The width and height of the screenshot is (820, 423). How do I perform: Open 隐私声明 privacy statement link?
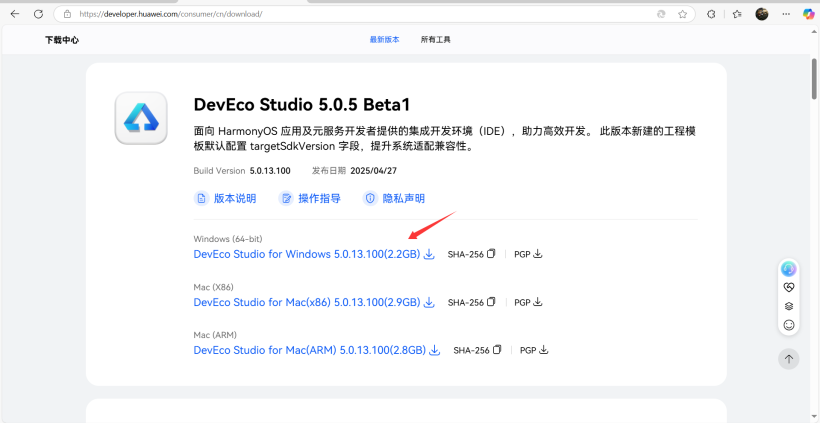(x=404, y=198)
